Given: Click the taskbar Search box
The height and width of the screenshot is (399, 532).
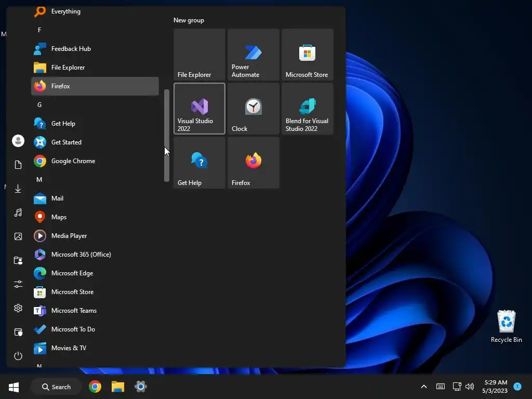Looking at the screenshot, I should (56, 387).
